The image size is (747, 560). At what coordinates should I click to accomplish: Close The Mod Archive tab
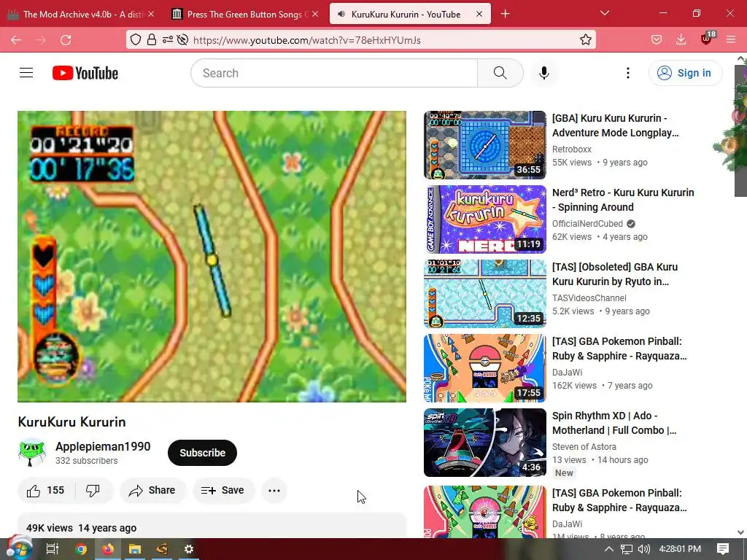pos(151,15)
